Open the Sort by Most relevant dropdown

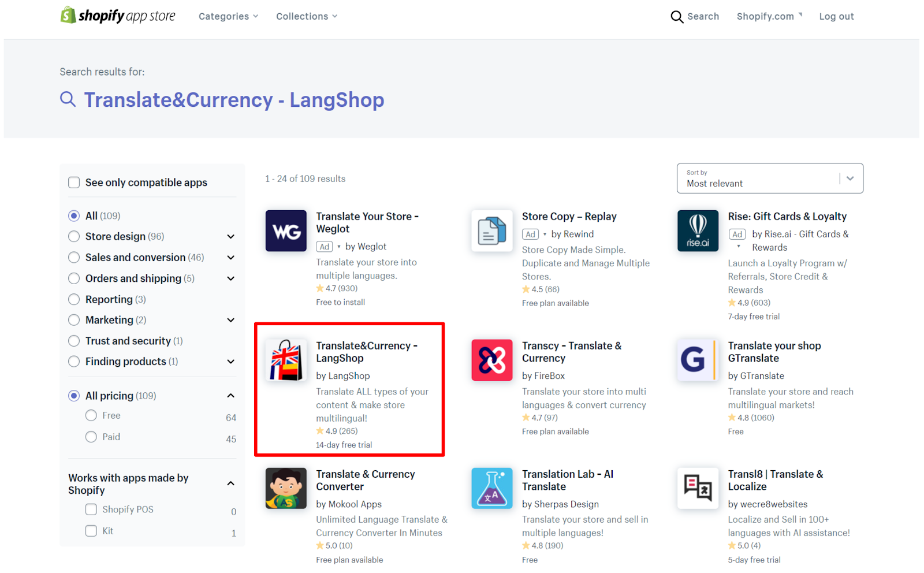pos(770,178)
